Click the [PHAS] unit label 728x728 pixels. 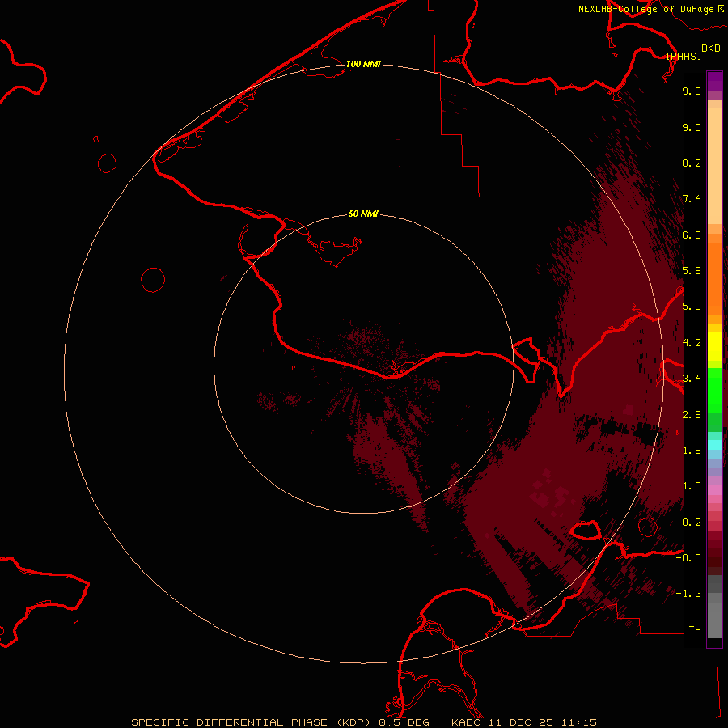pyautogui.click(x=684, y=57)
